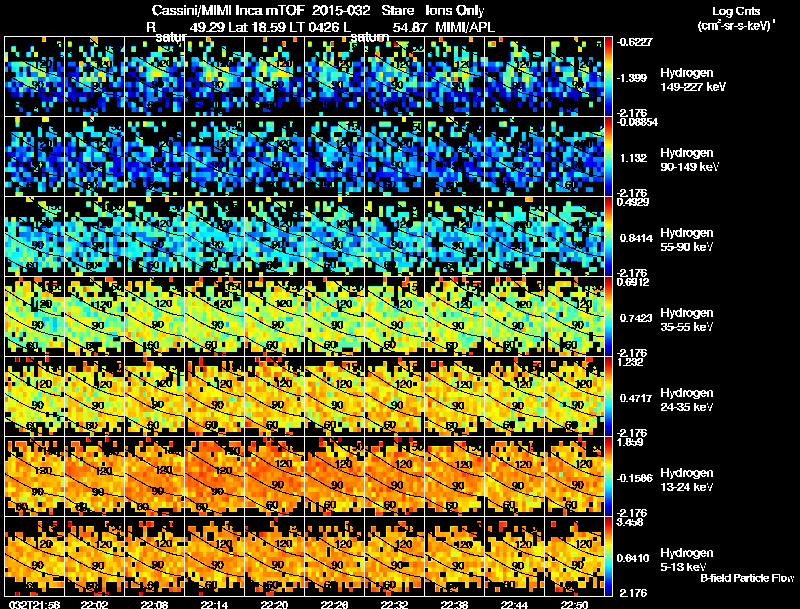Click the Log Cnts scale heading

[735, 11]
